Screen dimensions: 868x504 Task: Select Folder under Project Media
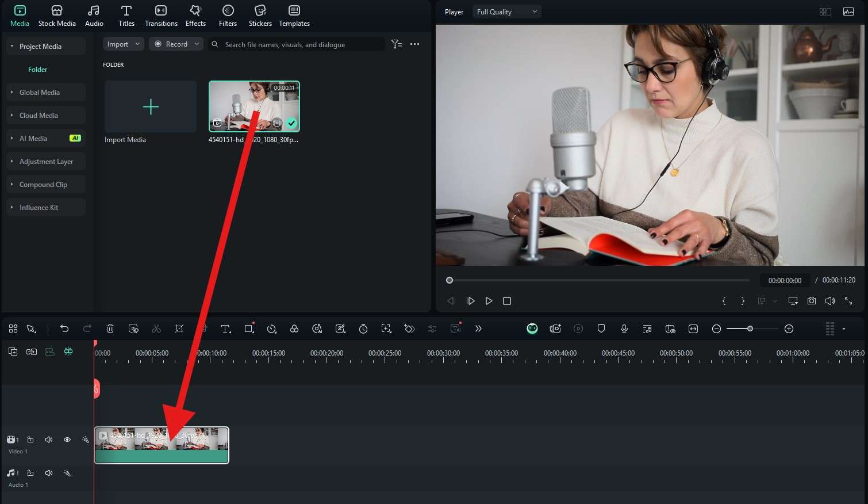pyautogui.click(x=37, y=70)
